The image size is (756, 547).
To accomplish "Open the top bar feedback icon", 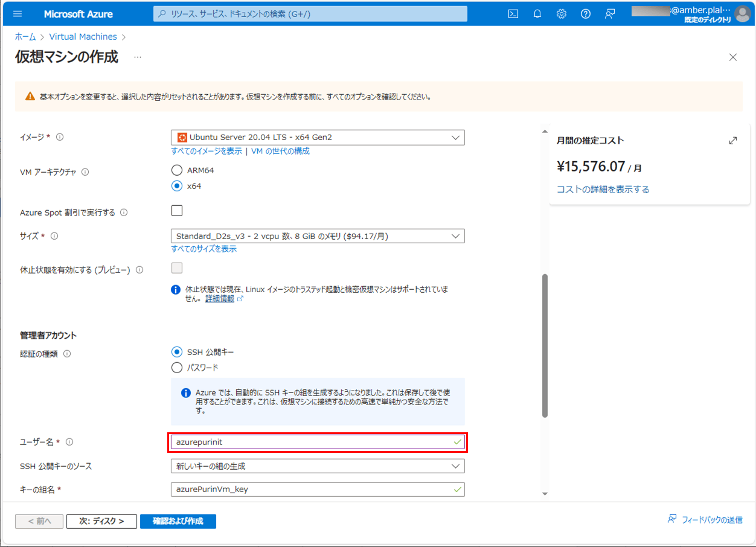I will click(610, 14).
